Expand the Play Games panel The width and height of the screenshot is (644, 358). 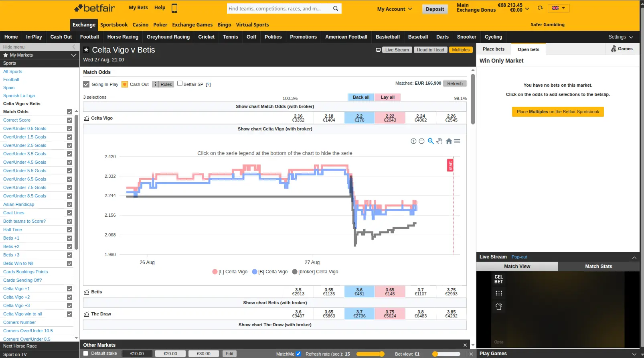[x=634, y=354]
